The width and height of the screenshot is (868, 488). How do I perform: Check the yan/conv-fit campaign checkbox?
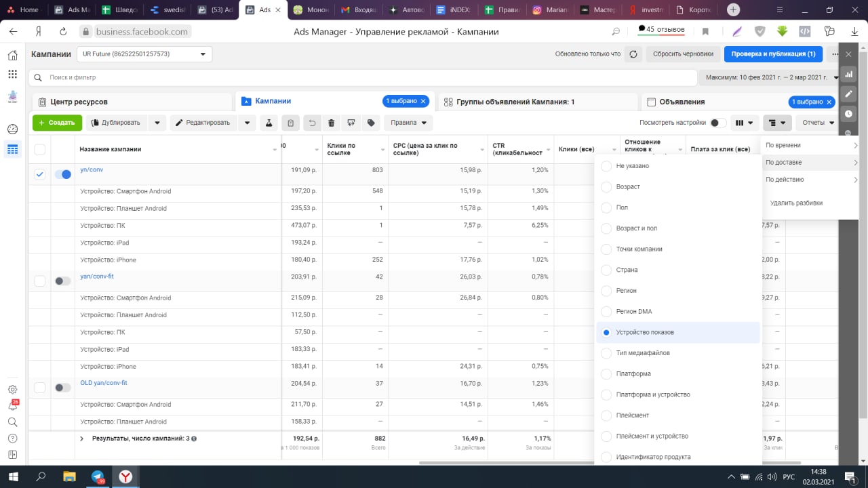pyautogui.click(x=40, y=281)
